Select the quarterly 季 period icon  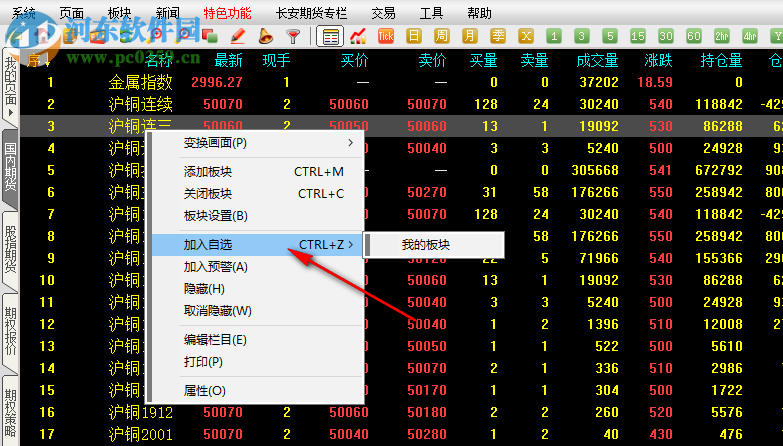point(497,36)
